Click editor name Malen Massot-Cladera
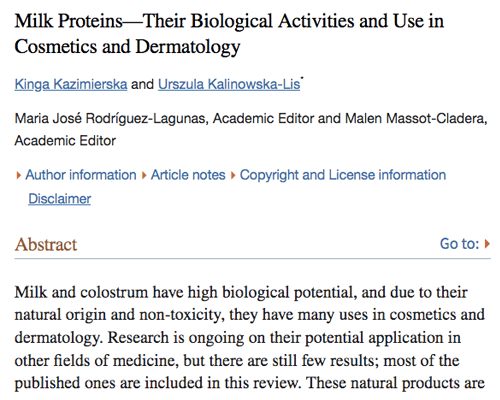This screenshot has width=500, height=400. click(x=414, y=118)
